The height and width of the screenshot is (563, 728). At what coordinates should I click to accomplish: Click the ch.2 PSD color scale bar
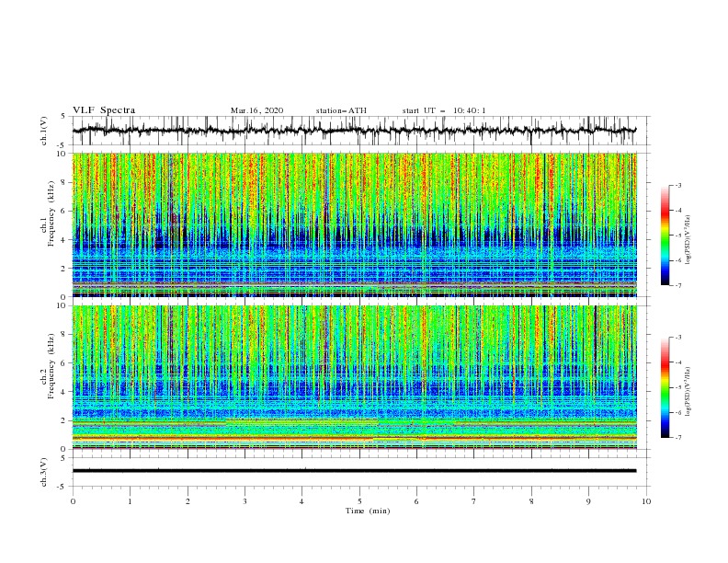[x=665, y=387]
